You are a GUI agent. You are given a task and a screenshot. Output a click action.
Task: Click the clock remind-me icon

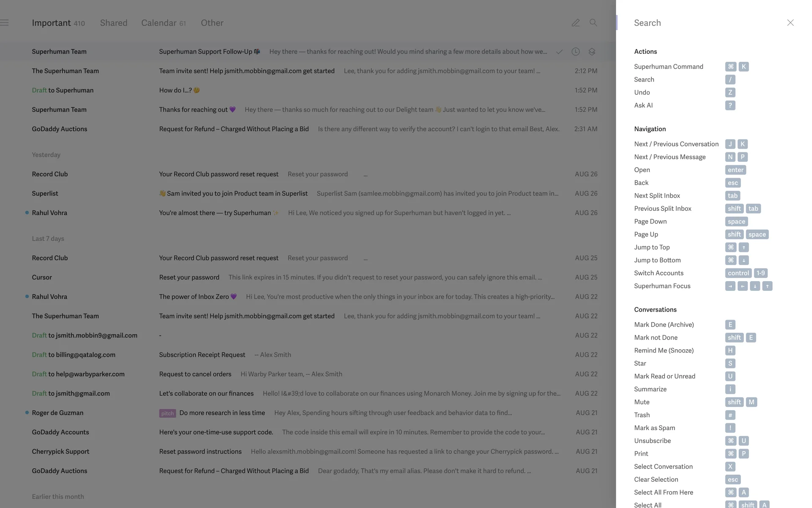pyautogui.click(x=576, y=52)
